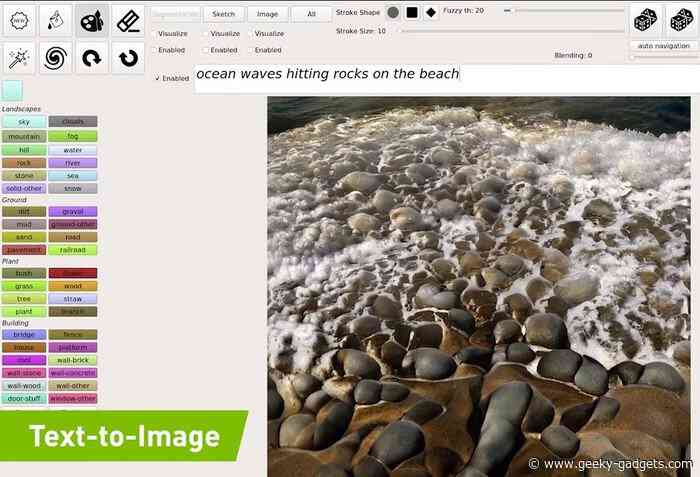Select the serrated badge tool icon
The image size is (700, 477).
[x=19, y=21]
